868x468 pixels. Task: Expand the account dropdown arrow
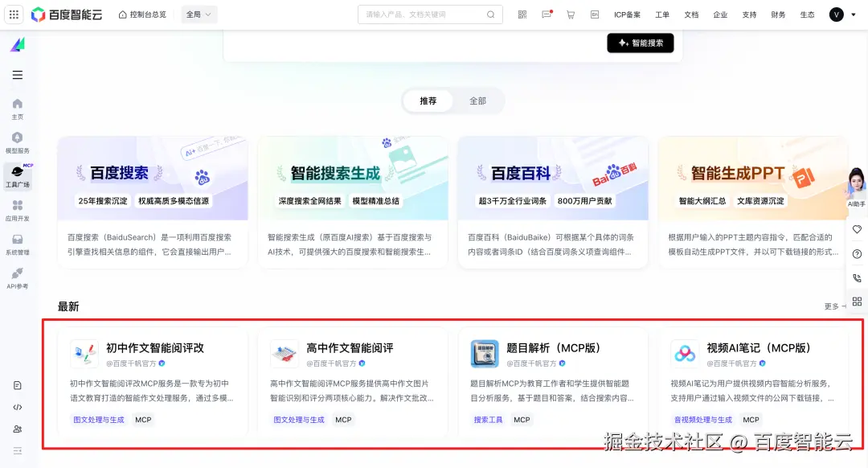(x=853, y=15)
